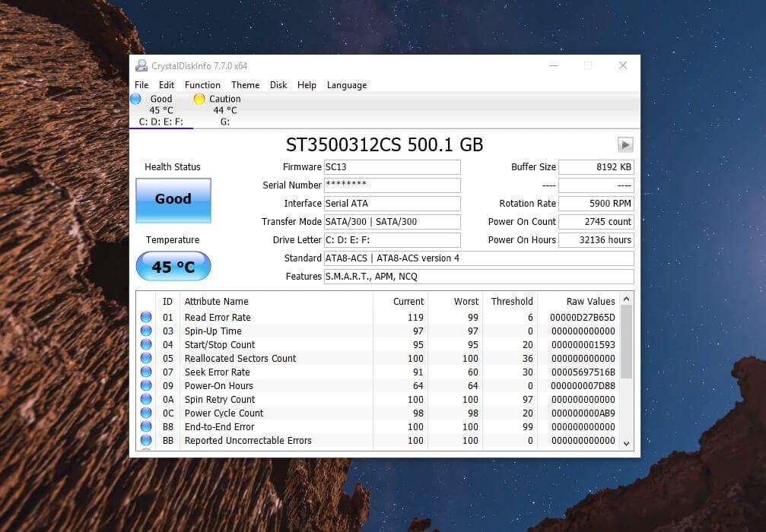Click status orb for End-to-End Error row

[146, 426]
